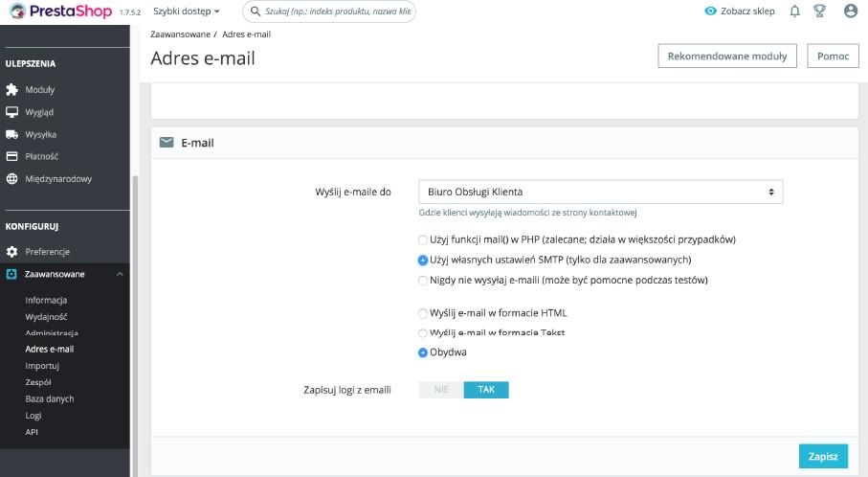Open notifications bell icon
The width and height of the screenshot is (868, 477).
[x=794, y=11]
